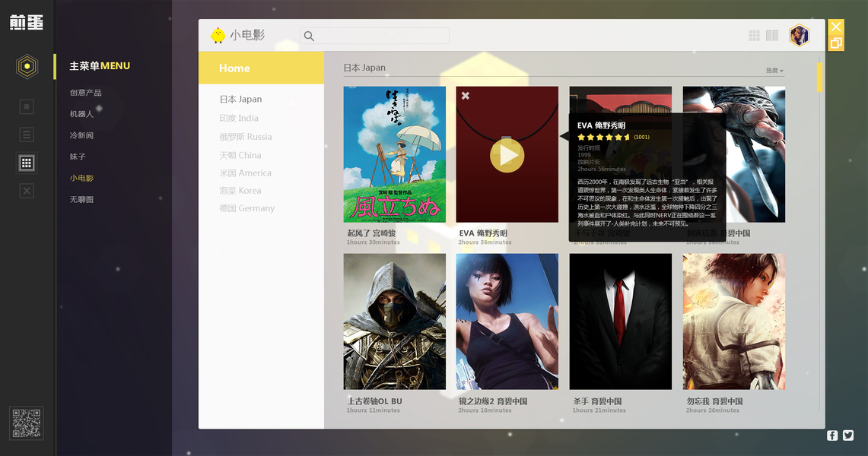The image size is (868, 456).
Task: Click the hexagon logo icon in left rail
Action: [x=27, y=66]
